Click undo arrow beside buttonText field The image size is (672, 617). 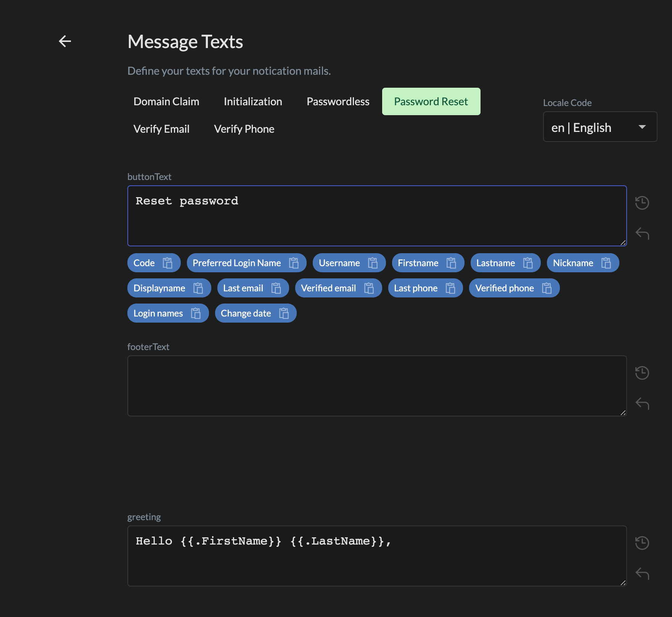(x=642, y=233)
